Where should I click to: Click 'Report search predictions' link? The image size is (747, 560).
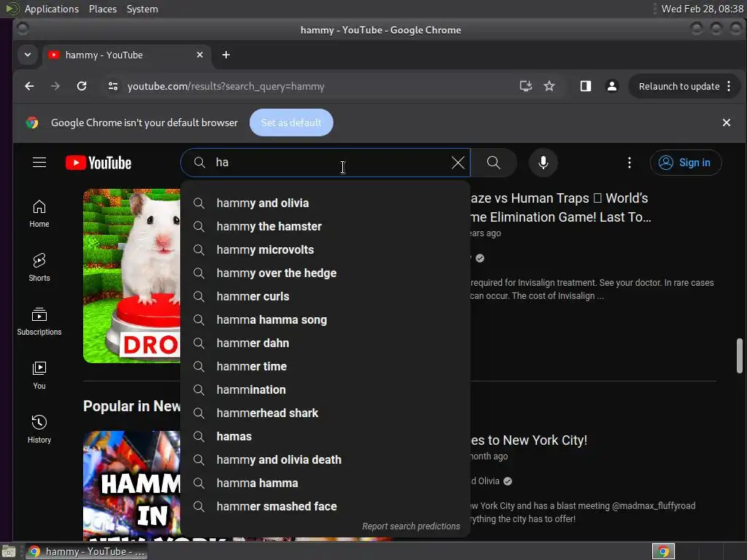click(x=411, y=526)
